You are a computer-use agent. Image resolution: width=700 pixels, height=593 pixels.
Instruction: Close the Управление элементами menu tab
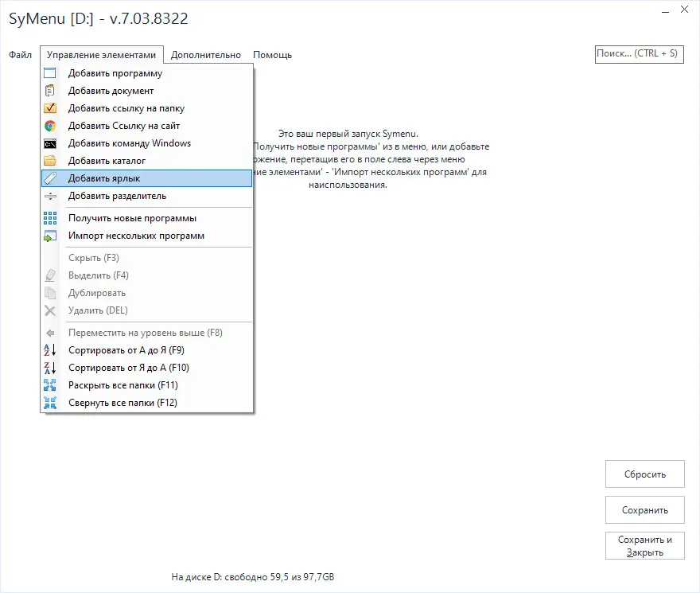[101, 55]
